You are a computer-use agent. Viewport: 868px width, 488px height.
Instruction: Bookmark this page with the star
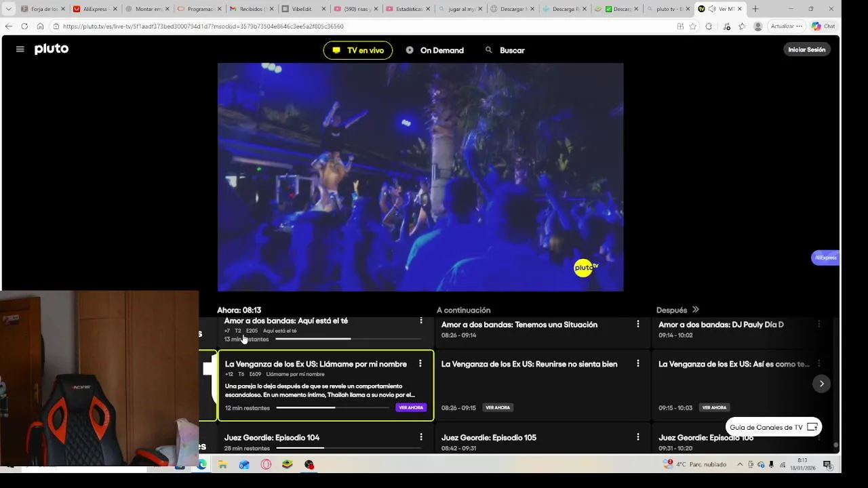pyautogui.click(x=693, y=26)
